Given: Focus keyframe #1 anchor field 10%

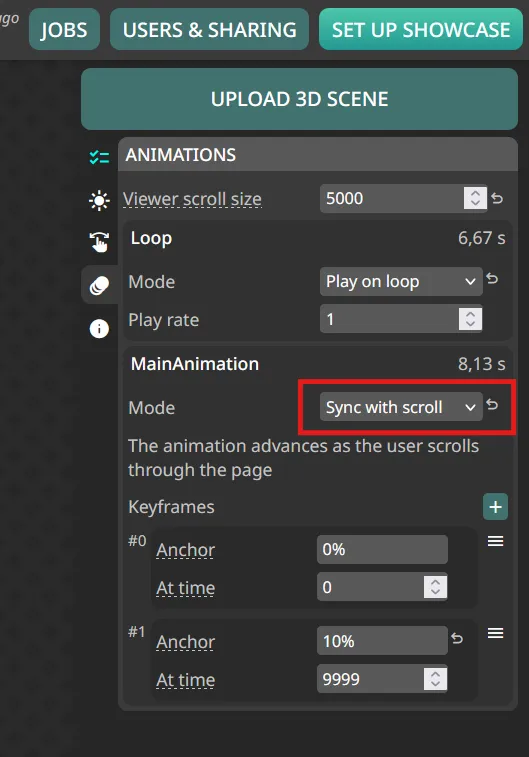Looking at the screenshot, I should tap(382, 641).
